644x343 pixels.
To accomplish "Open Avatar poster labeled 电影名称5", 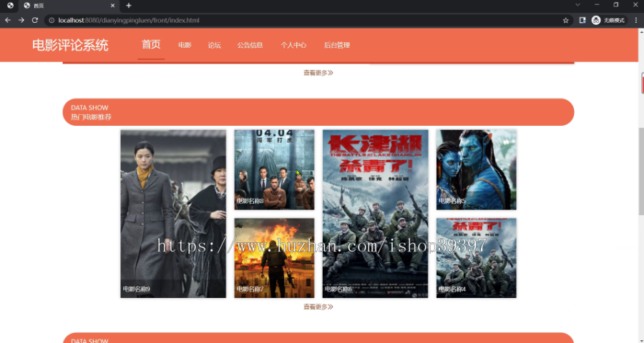I will pyautogui.click(x=477, y=170).
